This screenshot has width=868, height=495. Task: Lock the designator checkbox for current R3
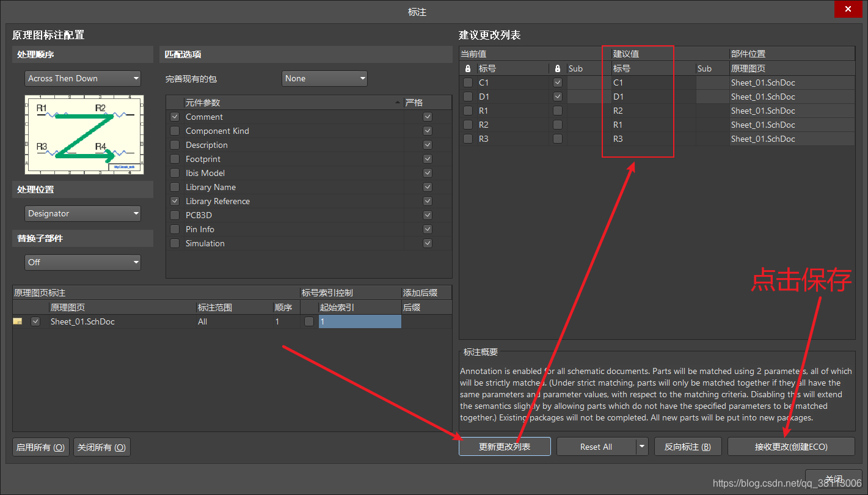pyautogui.click(x=468, y=139)
